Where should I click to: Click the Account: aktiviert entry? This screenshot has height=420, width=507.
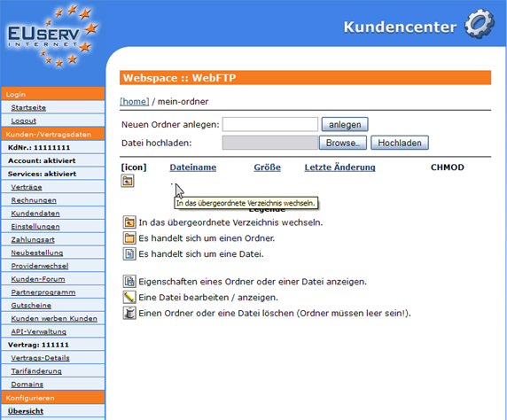(53, 160)
